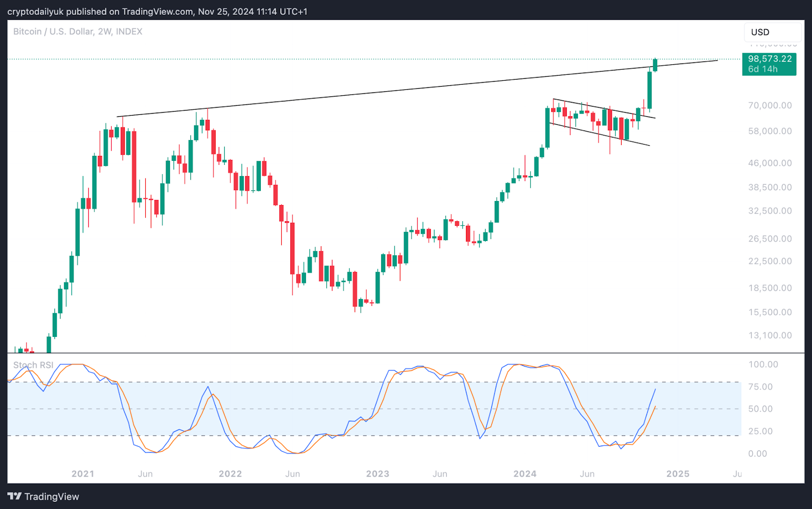Click the 22,500.00 price axis label
Viewport: 812px width, 509px height.
coord(770,261)
